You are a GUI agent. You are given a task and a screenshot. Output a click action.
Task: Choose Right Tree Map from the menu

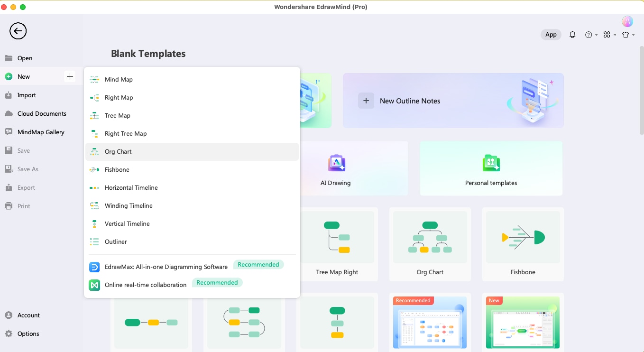[x=192, y=133]
